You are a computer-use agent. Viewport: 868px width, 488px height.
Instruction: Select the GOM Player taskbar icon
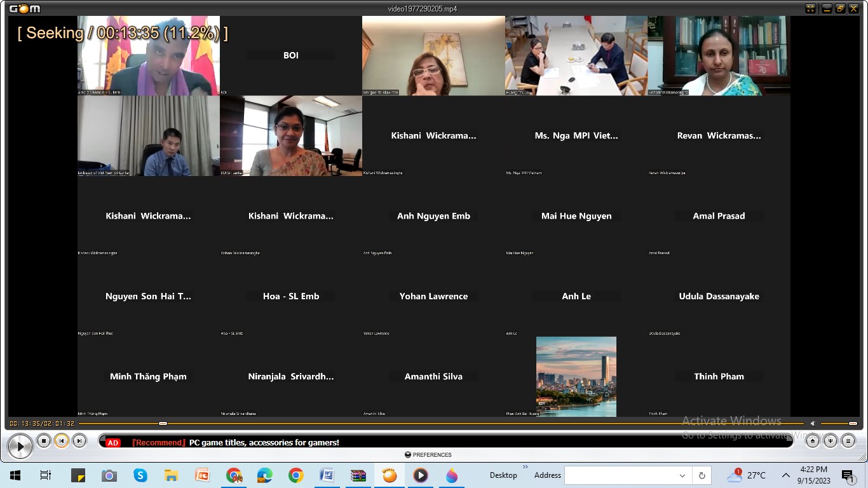(x=390, y=475)
